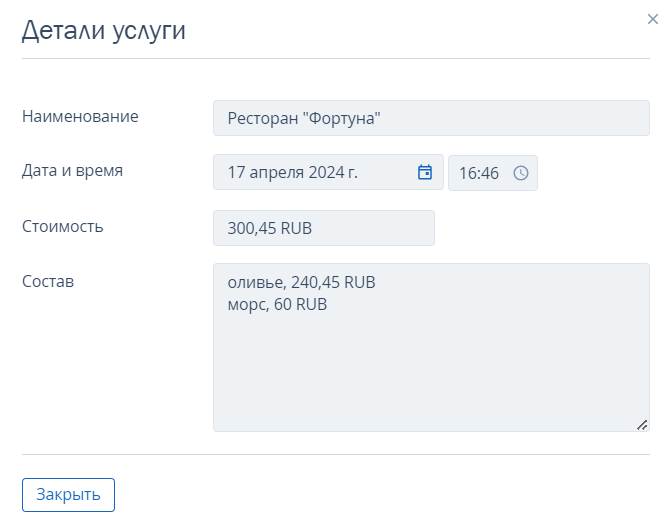
Task: Open the clock time picker icon
Action: pyautogui.click(x=521, y=173)
